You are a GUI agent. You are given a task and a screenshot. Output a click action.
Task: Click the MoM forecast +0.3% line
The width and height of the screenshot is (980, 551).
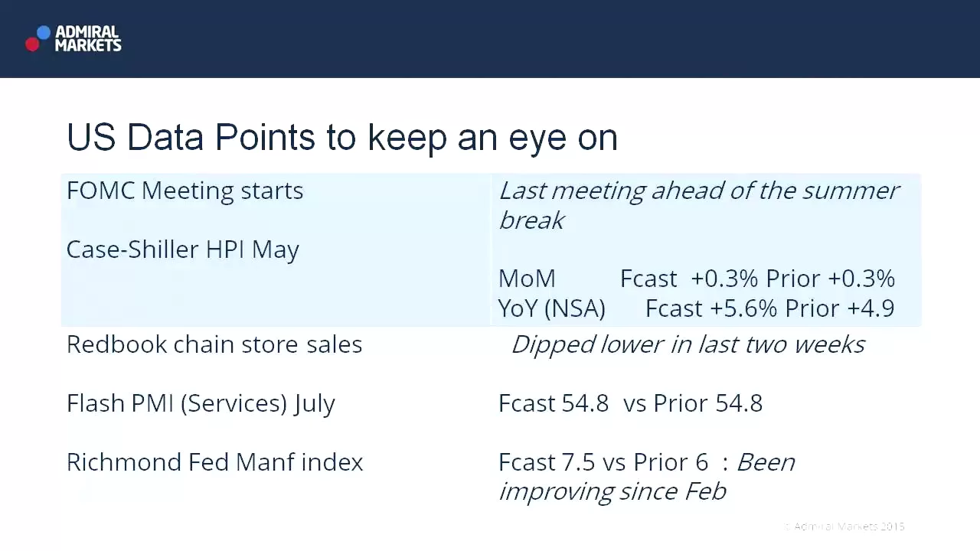pyautogui.click(x=696, y=279)
